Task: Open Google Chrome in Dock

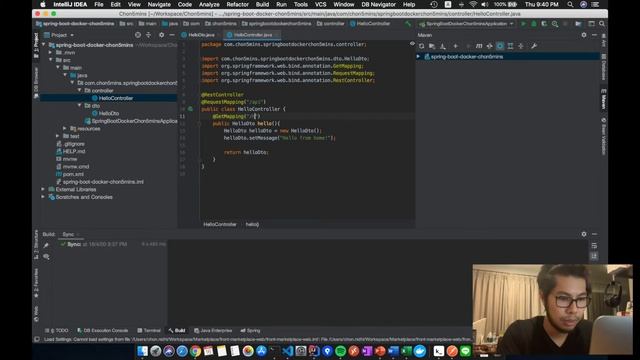Action: (195, 351)
